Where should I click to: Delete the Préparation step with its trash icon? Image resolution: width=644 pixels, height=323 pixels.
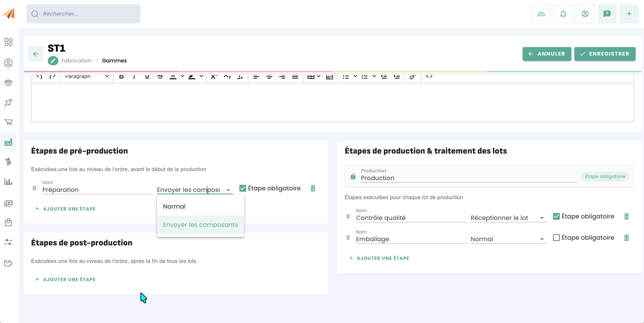tap(313, 188)
